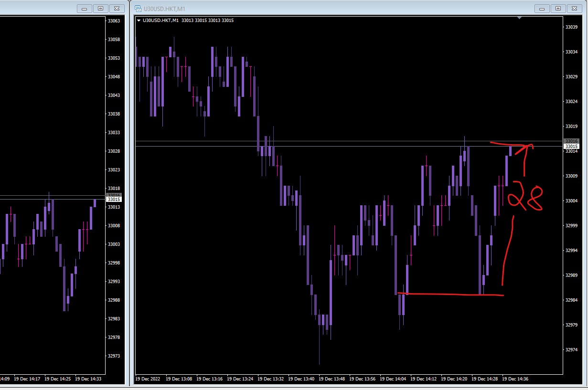588x390 pixels.
Task: Click 19 Dec 13:08 on the time axis
Action: coord(179,379)
